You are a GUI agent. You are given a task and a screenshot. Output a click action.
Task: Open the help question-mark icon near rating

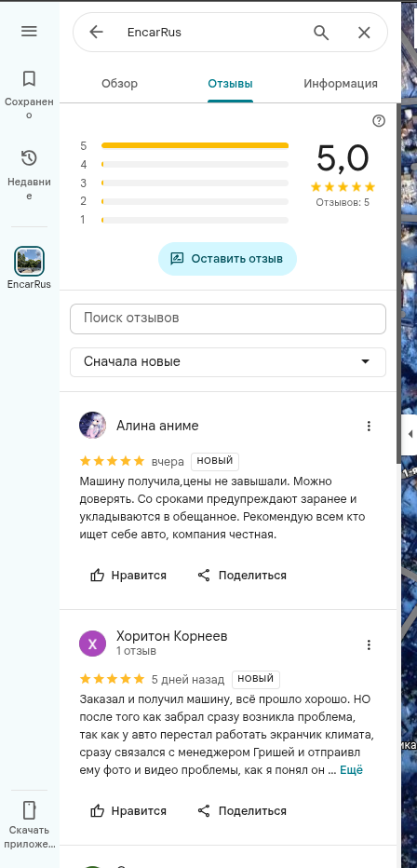tap(379, 121)
